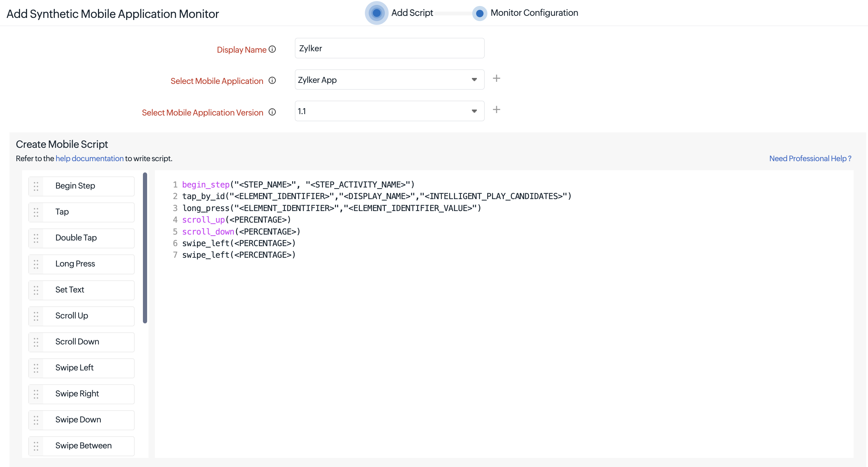This screenshot has width=868, height=467.
Task: Click the drag handle on Swipe Down block
Action: [x=36, y=420]
